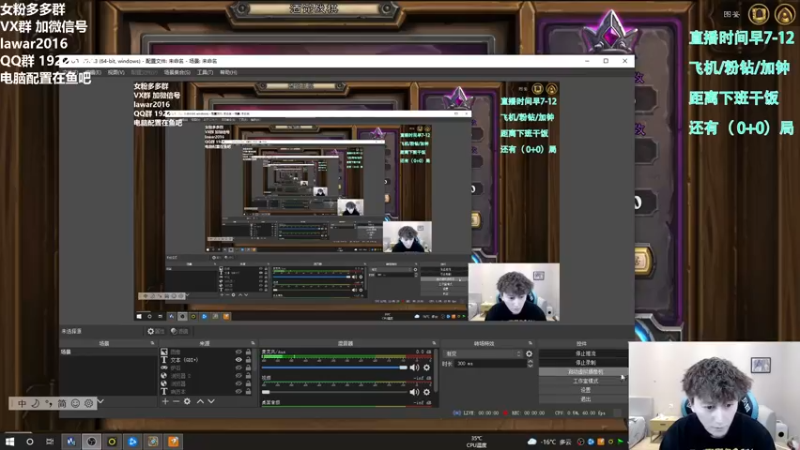800x450 pixels.
Task: Toggle visibility of first image source row
Action: tap(238, 352)
